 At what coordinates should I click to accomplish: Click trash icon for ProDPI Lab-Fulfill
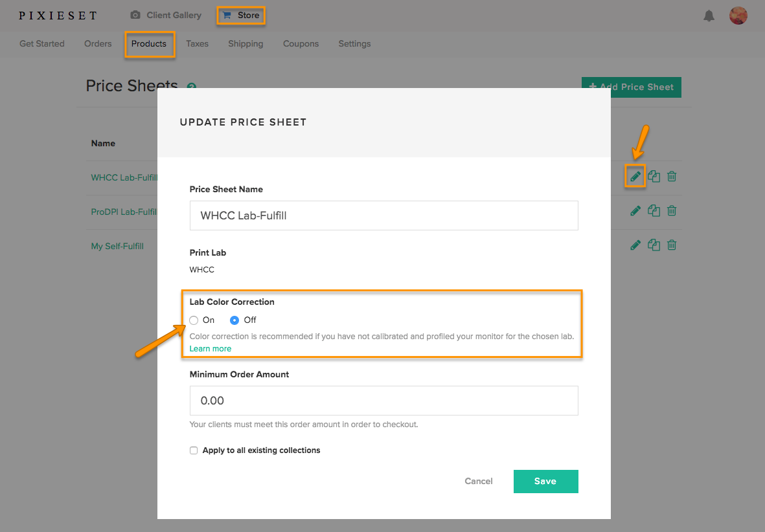[x=672, y=210]
